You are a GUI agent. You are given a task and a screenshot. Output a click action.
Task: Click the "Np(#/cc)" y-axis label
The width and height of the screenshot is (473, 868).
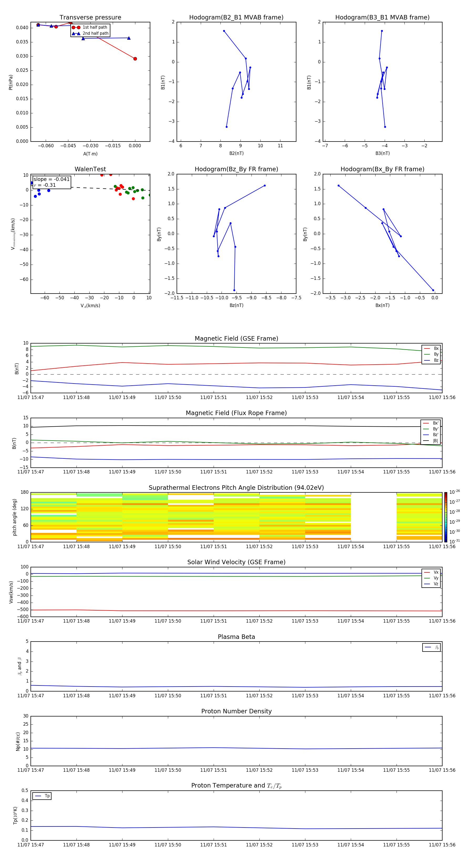coord(18,741)
